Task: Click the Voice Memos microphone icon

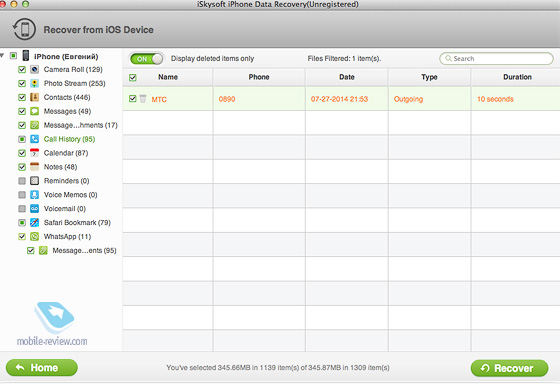Action: coord(34,195)
